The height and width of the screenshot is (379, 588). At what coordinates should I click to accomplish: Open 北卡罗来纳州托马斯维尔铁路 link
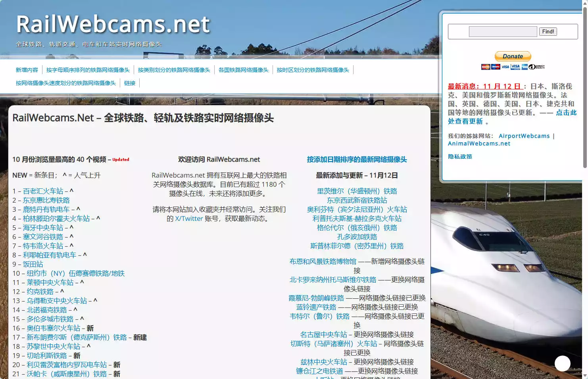click(x=333, y=280)
